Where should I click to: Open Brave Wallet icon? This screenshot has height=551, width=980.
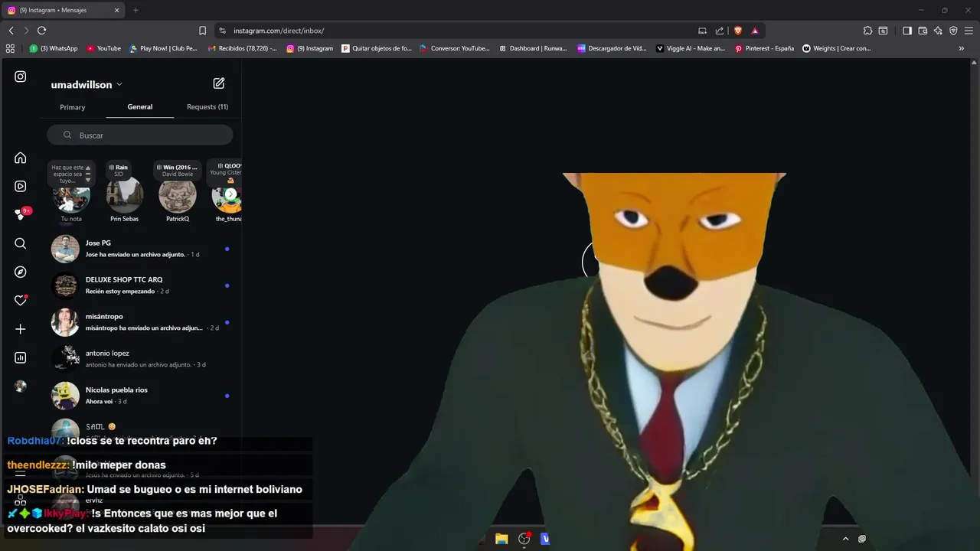pos(923,31)
